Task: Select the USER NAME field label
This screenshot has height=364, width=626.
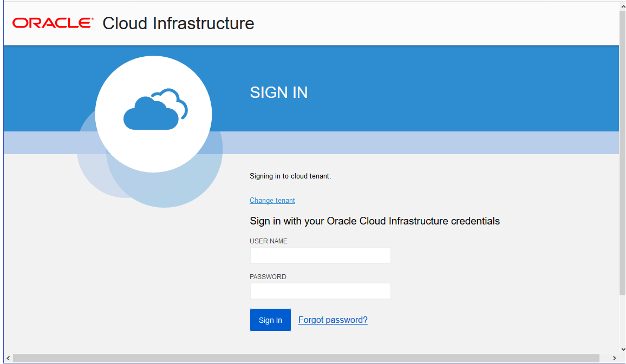Action: [x=269, y=241]
